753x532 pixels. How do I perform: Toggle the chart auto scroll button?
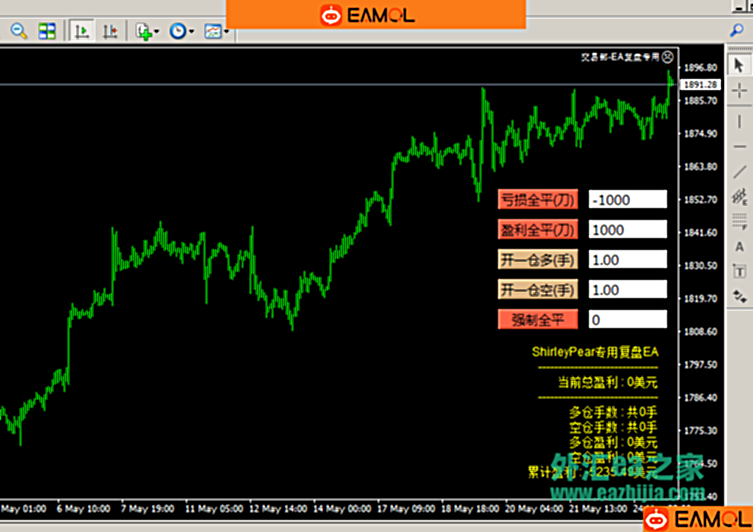82,31
